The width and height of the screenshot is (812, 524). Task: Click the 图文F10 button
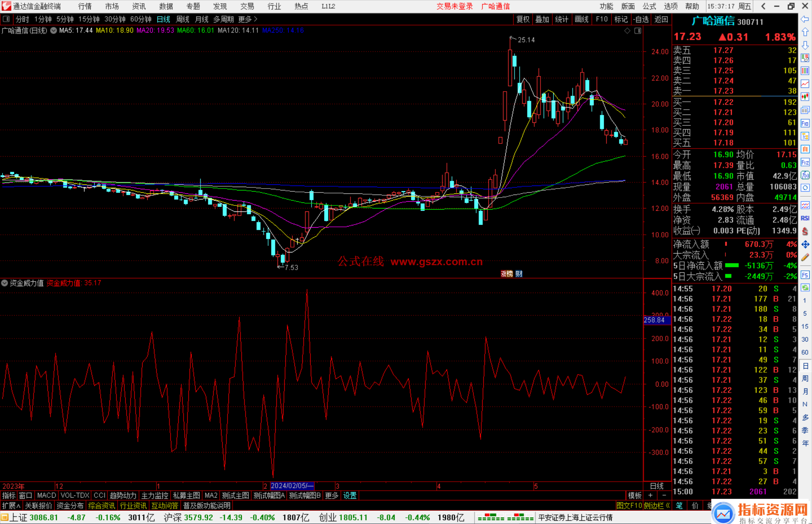tap(629, 506)
